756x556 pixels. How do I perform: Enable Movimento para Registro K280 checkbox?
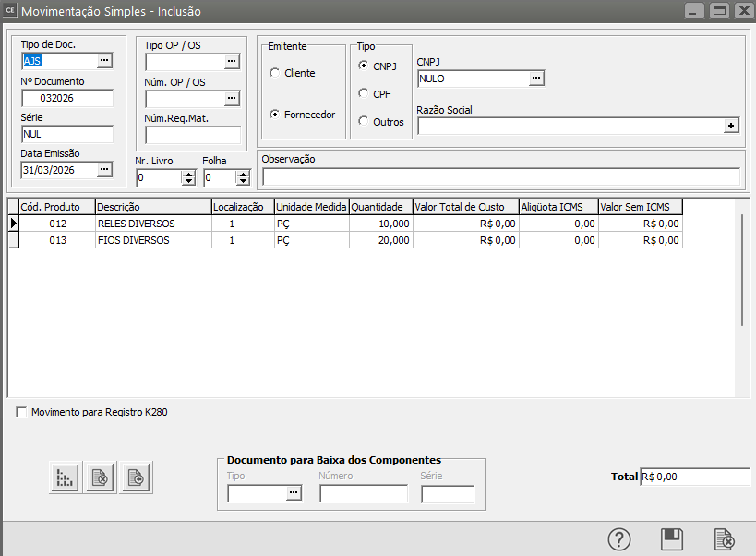tap(21, 413)
